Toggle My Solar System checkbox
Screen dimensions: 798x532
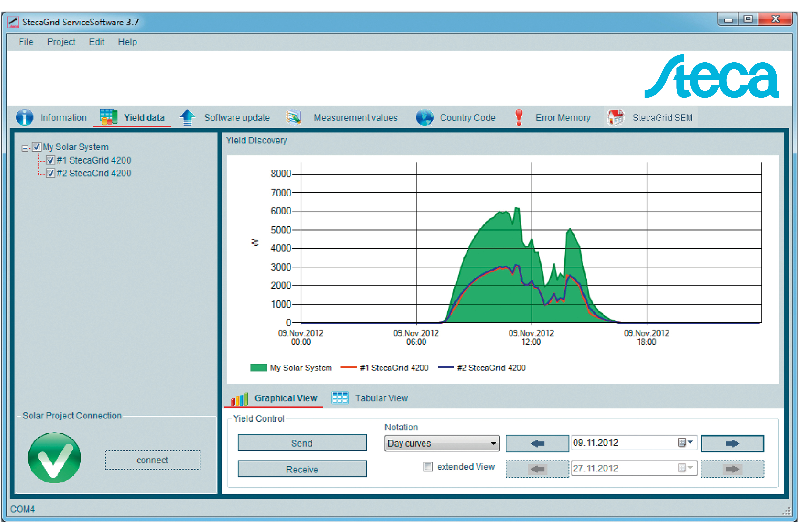(x=37, y=147)
